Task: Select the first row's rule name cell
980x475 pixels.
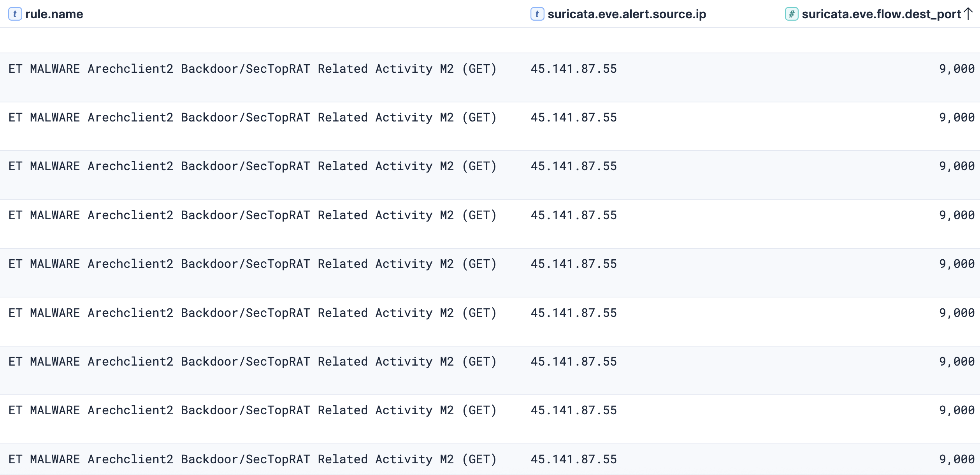Action: [253, 69]
